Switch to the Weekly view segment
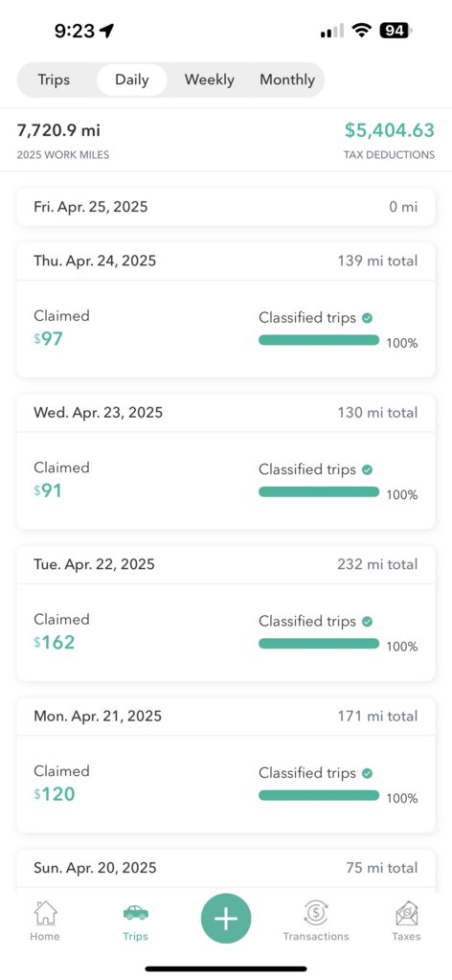This screenshot has height=980, width=452. click(x=209, y=80)
